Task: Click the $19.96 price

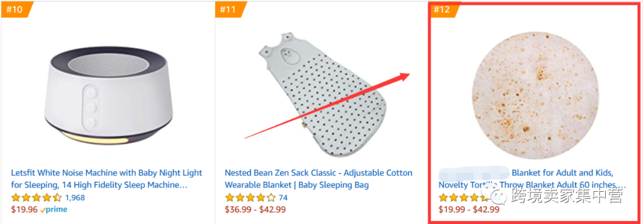Action: (24, 210)
